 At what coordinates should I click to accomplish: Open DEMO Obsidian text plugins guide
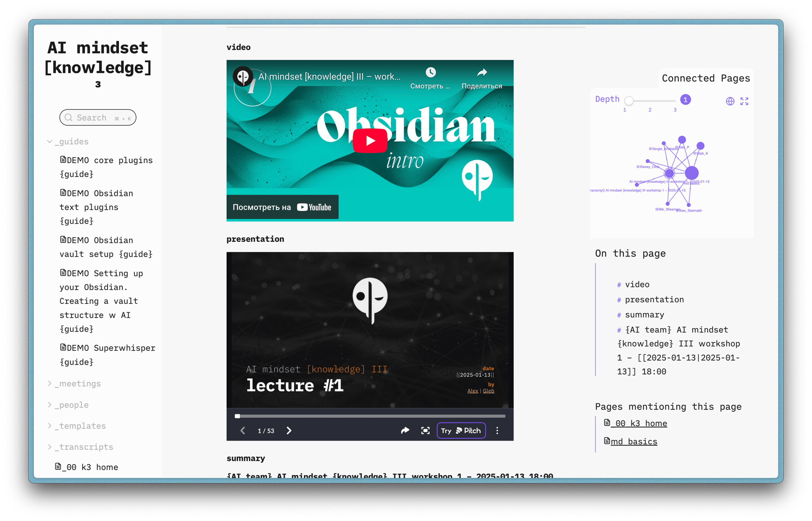pos(97,207)
